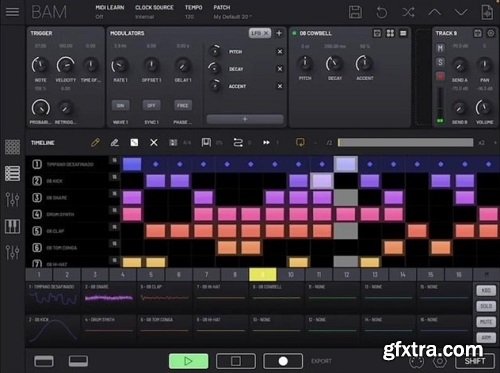Click the 08 Cowbell grid view icon
The height and width of the screenshot is (373, 500).
pyautogui.click(x=390, y=33)
